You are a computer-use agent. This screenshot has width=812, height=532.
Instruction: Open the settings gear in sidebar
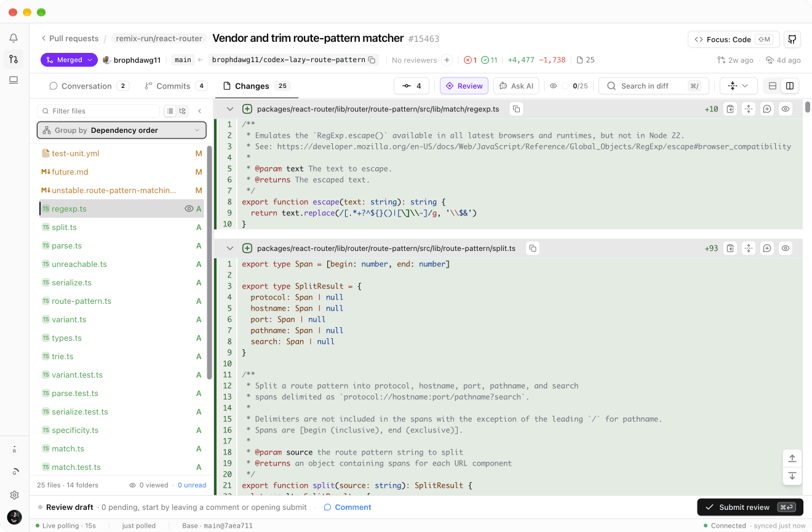coord(14,495)
